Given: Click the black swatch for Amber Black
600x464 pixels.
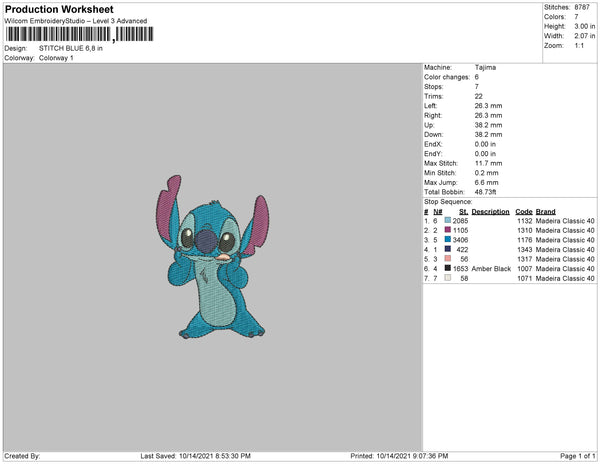Looking at the screenshot, I should point(448,268).
